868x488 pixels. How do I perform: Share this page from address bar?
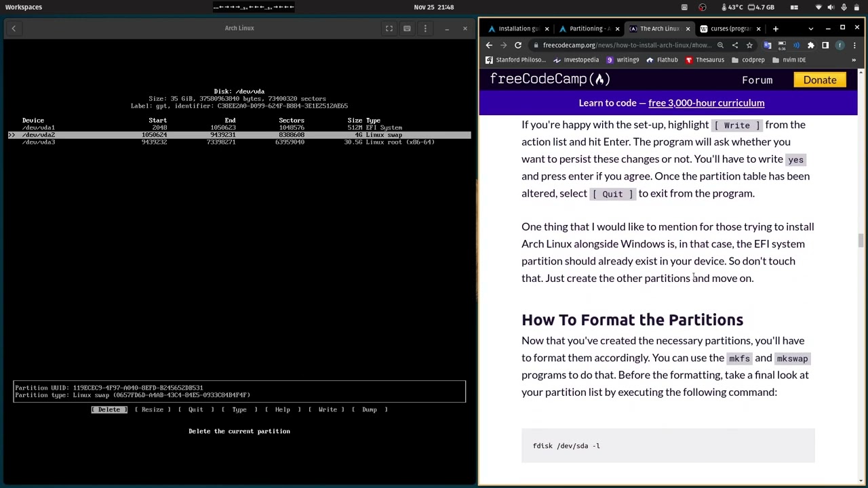coord(735,45)
